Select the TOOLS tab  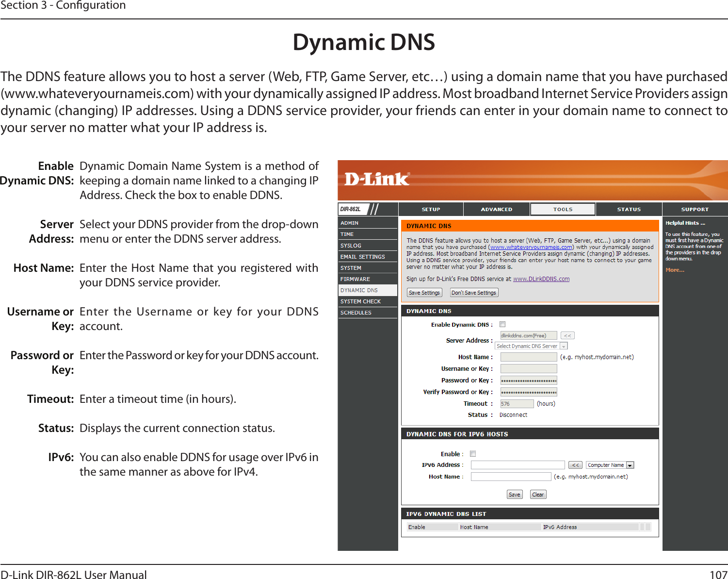click(563, 209)
